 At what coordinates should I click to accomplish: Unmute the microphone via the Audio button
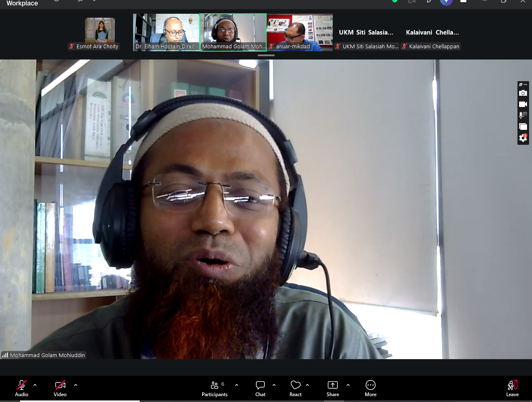[x=22, y=388]
